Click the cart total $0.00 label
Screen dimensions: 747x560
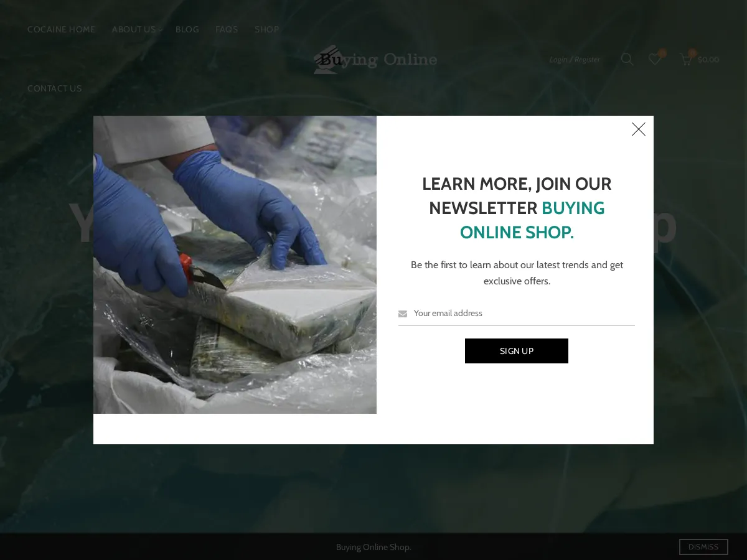(x=708, y=60)
